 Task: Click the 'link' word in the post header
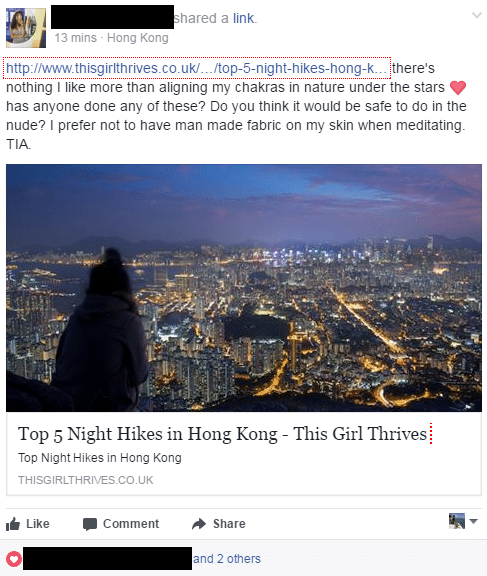click(244, 18)
